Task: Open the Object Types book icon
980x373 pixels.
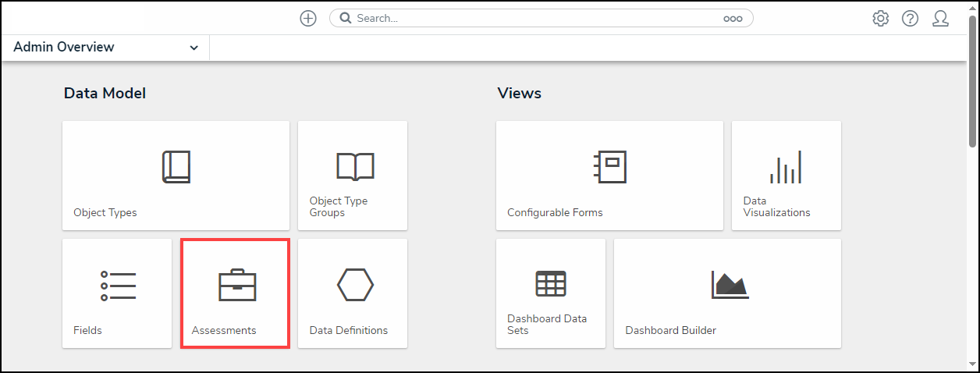Action: pos(176,166)
